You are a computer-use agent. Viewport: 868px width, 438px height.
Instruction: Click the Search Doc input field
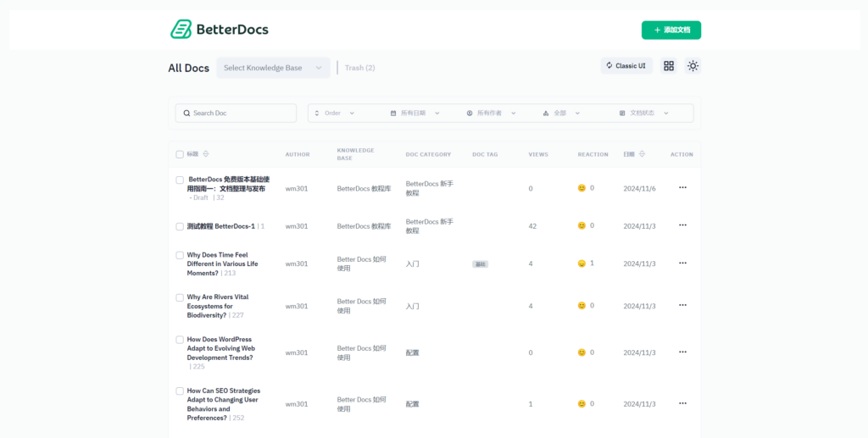click(236, 113)
